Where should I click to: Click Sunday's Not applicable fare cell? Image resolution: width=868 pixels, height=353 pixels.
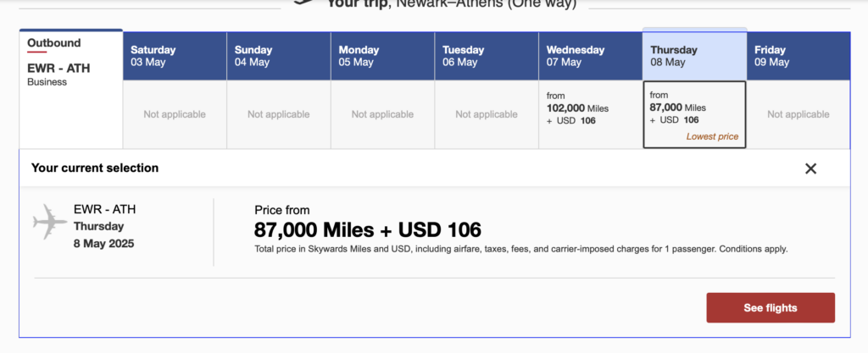278,114
